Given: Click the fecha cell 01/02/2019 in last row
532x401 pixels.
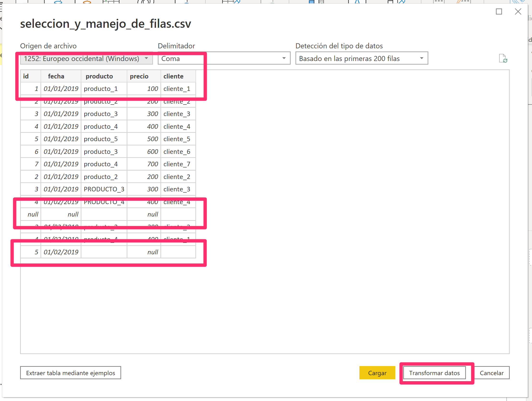Looking at the screenshot, I should click(x=61, y=252).
